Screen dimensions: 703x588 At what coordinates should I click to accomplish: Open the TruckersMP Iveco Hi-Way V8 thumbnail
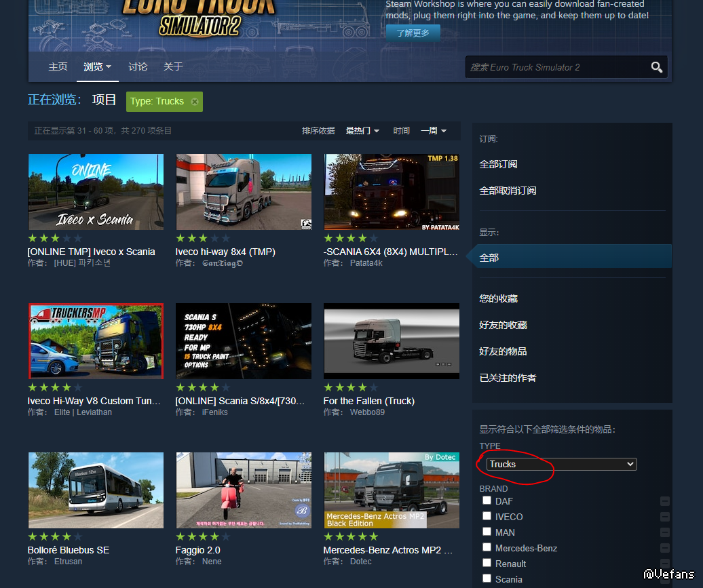click(x=96, y=341)
